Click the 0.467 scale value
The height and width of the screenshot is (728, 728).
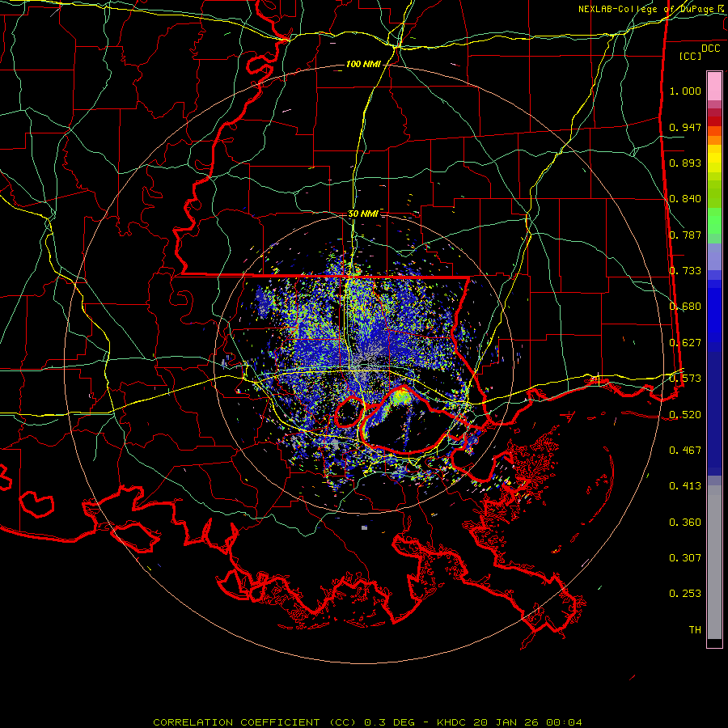coord(685,451)
